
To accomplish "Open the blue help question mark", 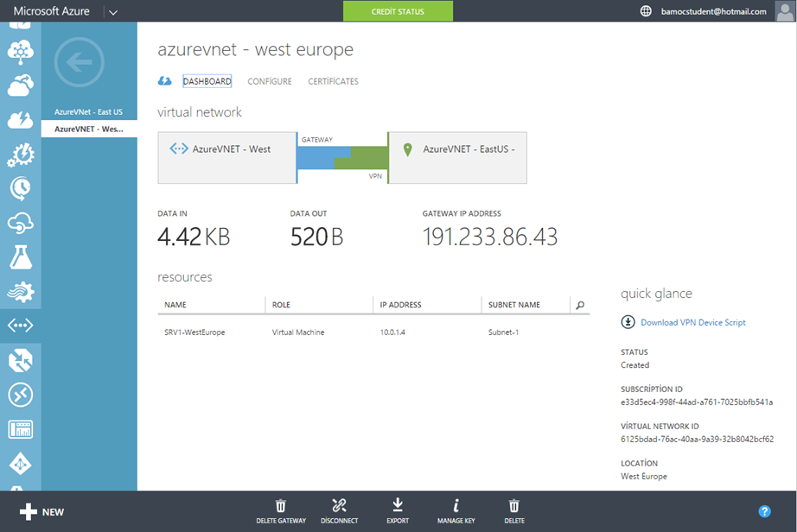I will tap(764, 511).
